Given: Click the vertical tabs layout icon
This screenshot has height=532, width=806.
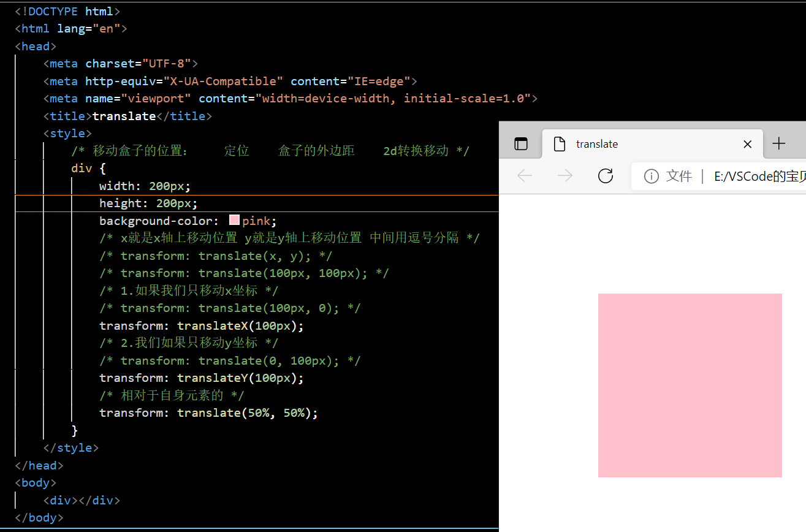Looking at the screenshot, I should pyautogui.click(x=520, y=143).
